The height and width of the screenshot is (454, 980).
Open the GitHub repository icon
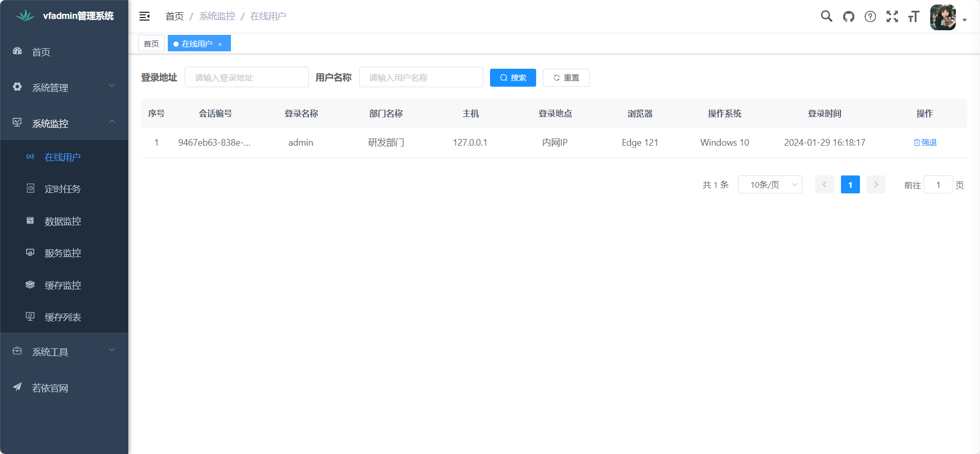tap(849, 16)
